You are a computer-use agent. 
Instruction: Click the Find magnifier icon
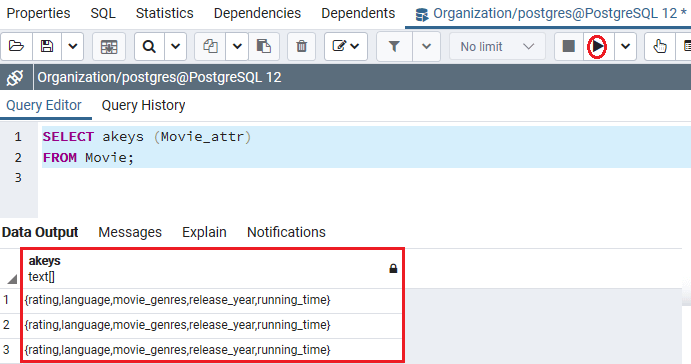tap(149, 46)
